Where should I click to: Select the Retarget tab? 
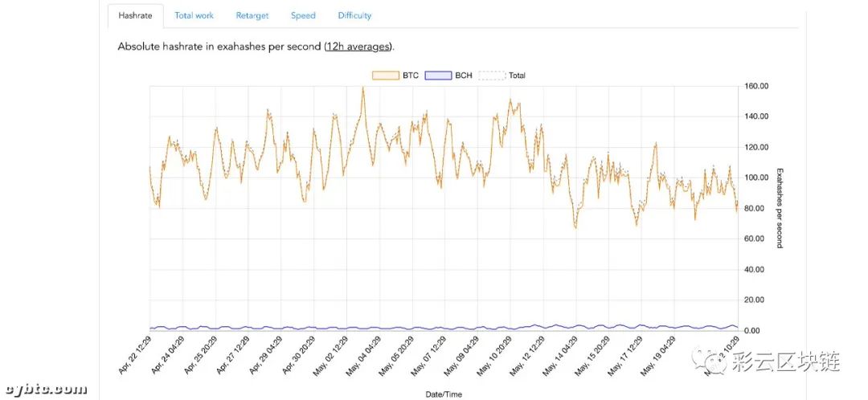[x=252, y=15]
